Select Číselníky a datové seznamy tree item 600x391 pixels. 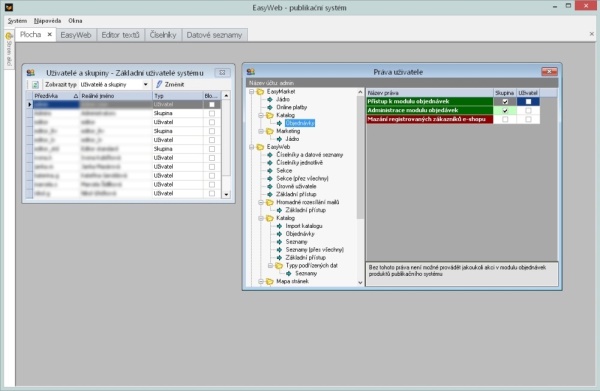310,155
